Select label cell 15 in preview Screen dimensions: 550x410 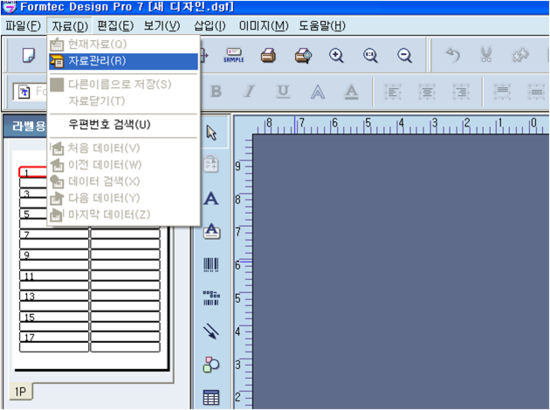(54, 317)
